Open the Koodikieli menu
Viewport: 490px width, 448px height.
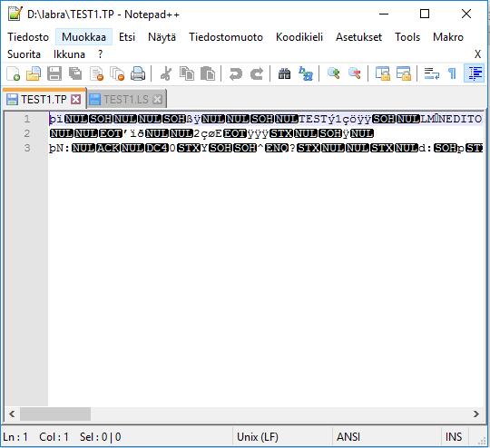299,37
